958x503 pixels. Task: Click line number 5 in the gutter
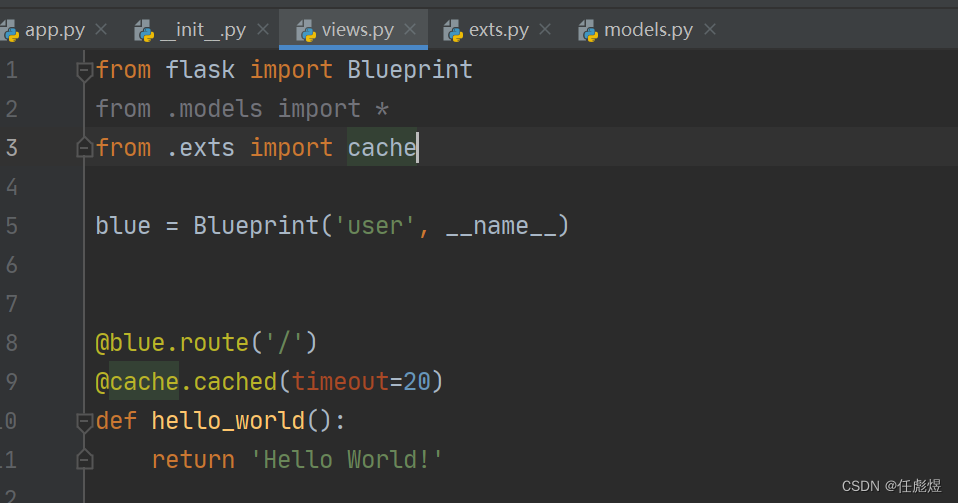(12, 226)
